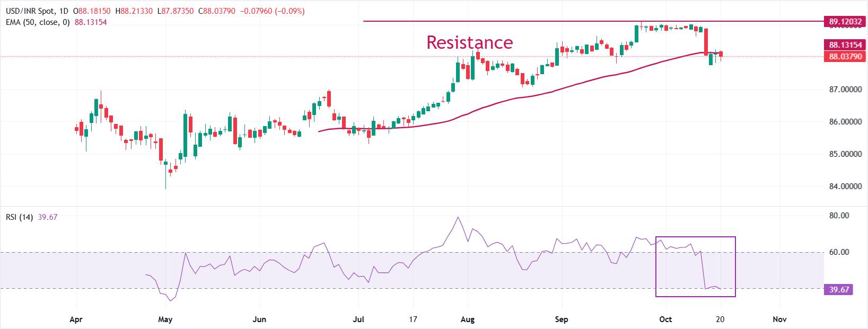The height and width of the screenshot is (329, 868).
Task: Click the −0.07960 (−0.09%) change value
Action: pos(274,11)
